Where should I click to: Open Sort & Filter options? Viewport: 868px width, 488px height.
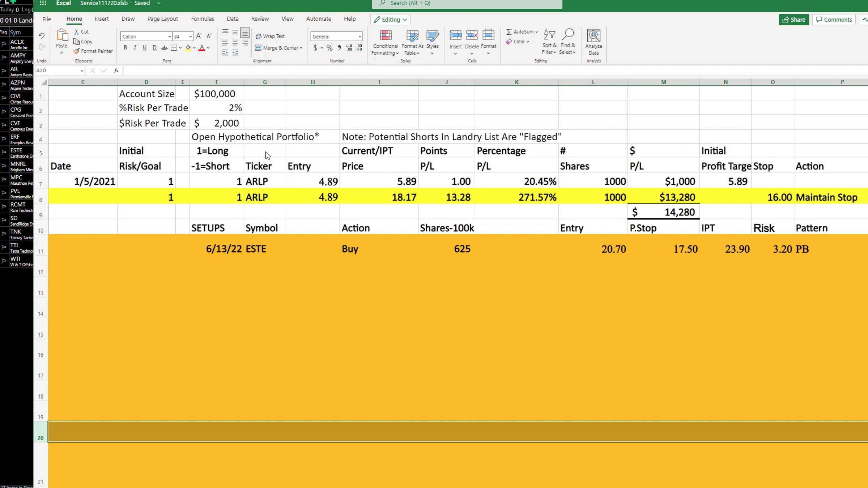tap(549, 42)
